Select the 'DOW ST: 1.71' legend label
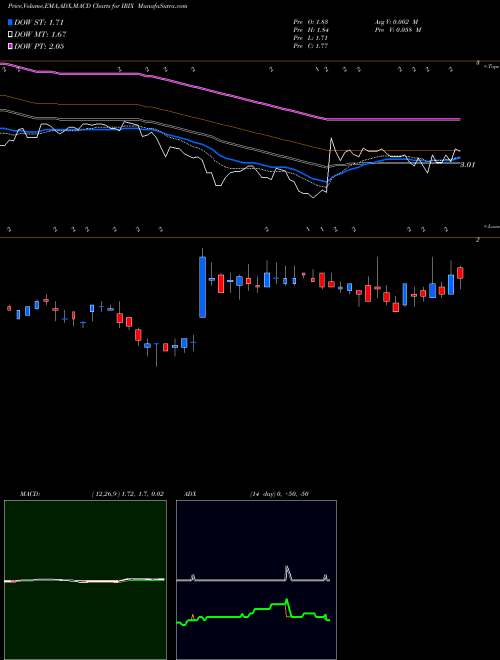Screen dimensions: 500x660 pos(39,22)
